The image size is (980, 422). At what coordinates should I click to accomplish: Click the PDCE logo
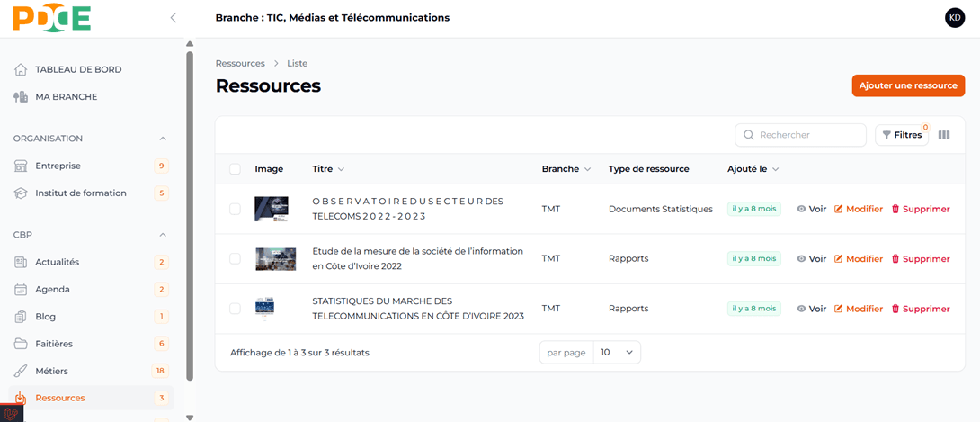(x=52, y=17)
